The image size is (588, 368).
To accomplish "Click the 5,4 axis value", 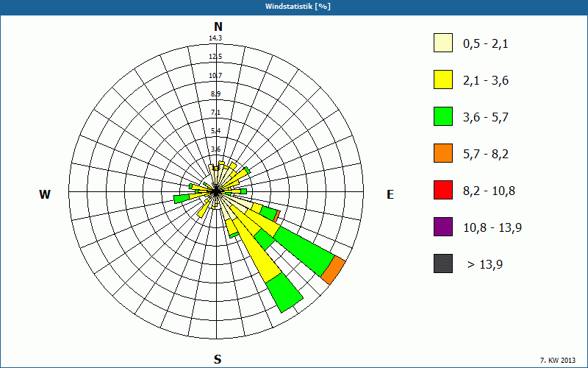I will point(215,131).
